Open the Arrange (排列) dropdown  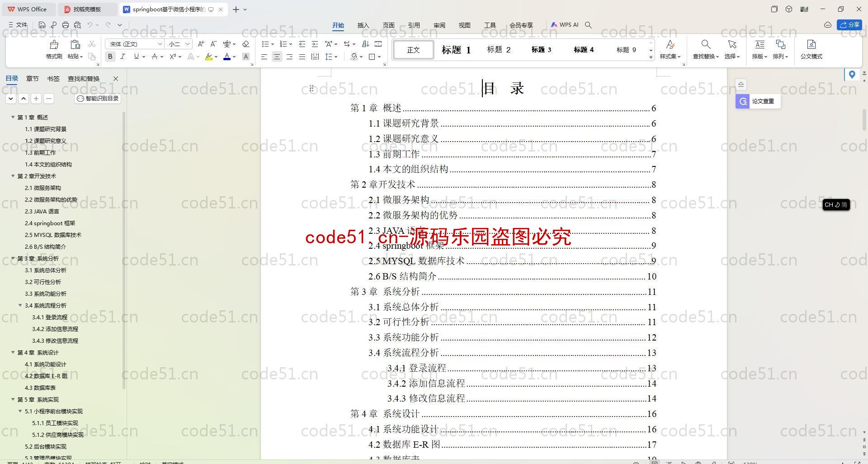(780, 49)
